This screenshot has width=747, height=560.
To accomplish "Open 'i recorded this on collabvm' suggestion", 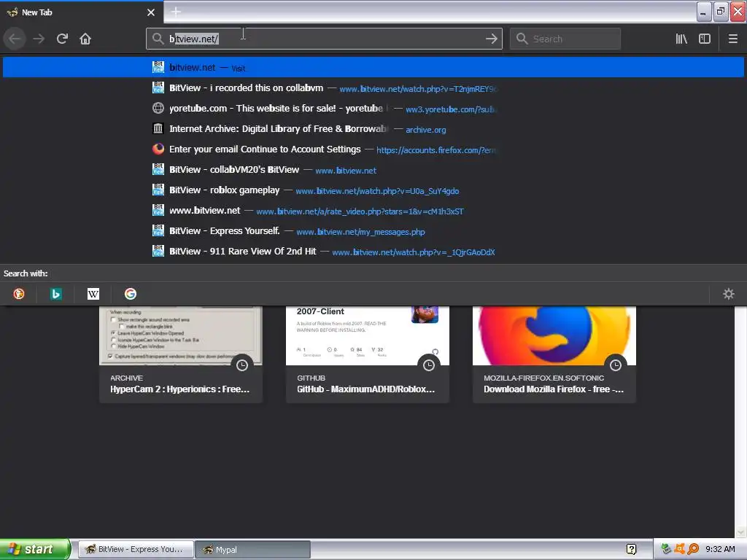I will pyautogui.click(x=373, y=88).
